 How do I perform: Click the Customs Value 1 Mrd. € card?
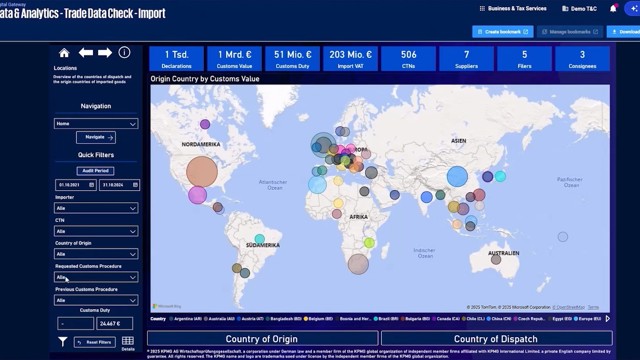coord(234,59)
